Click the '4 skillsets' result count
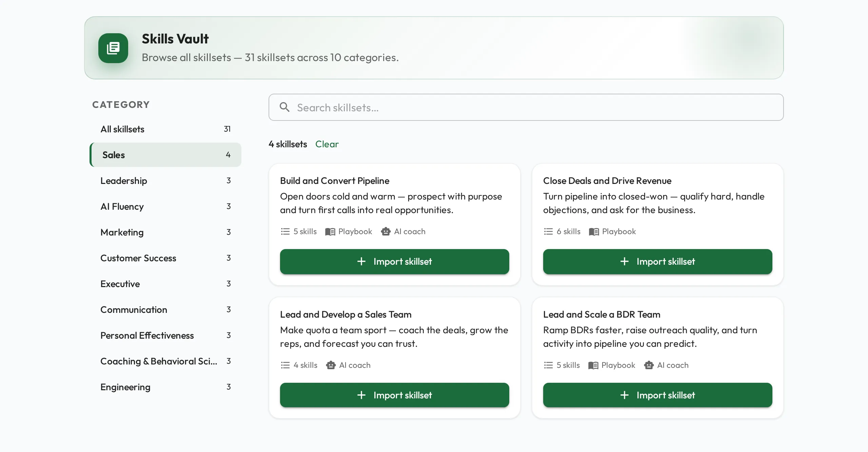 coord(288,144)
